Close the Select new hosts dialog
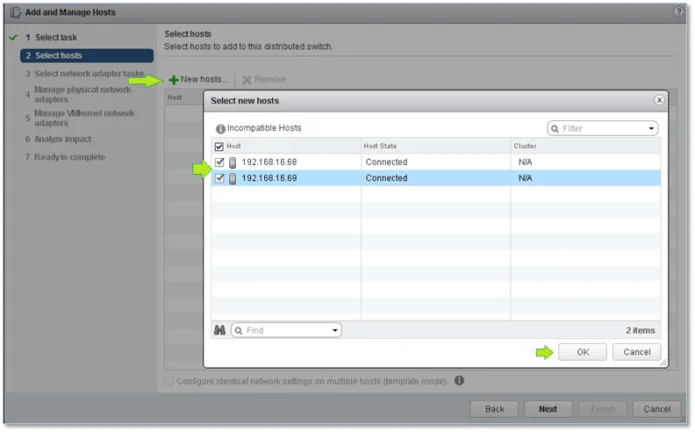The height and width of the screenshot is (432, 695). point(659,100)
